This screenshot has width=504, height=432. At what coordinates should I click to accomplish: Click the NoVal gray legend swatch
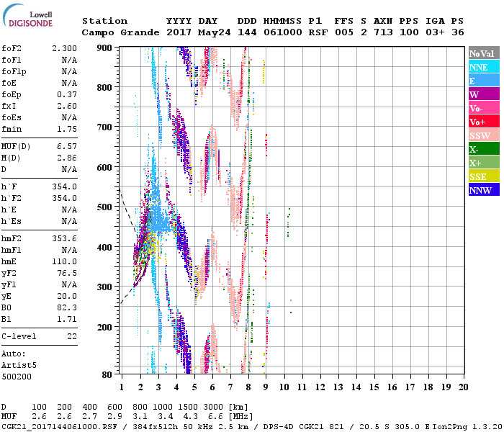(484, 53)
